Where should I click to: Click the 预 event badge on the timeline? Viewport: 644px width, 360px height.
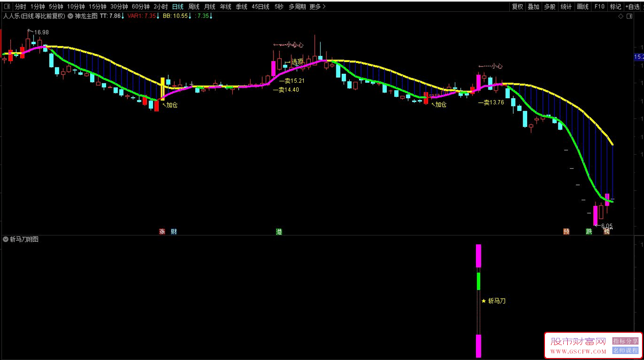pos(566,232)
